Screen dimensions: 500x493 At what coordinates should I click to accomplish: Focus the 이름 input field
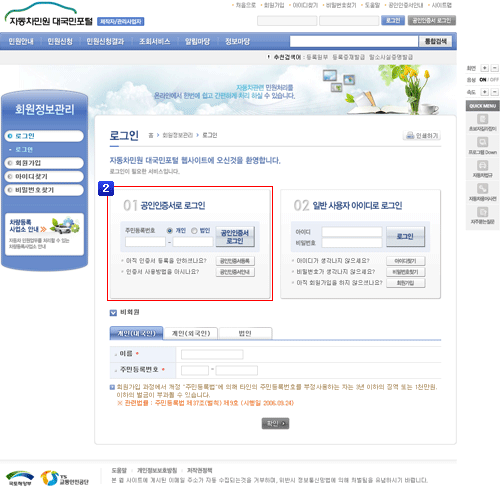click(212, 354)
